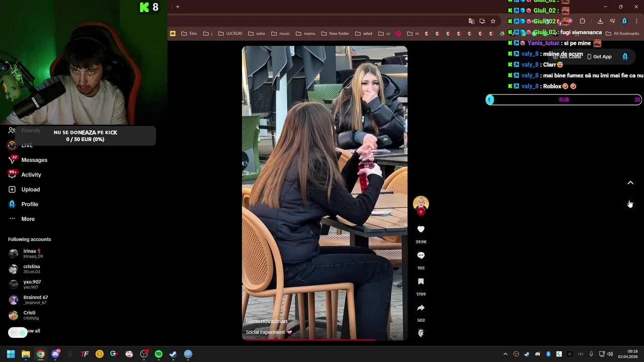Click the Get App button
Image resolution: width=644 pixels, height=362 pixels.
599,57
